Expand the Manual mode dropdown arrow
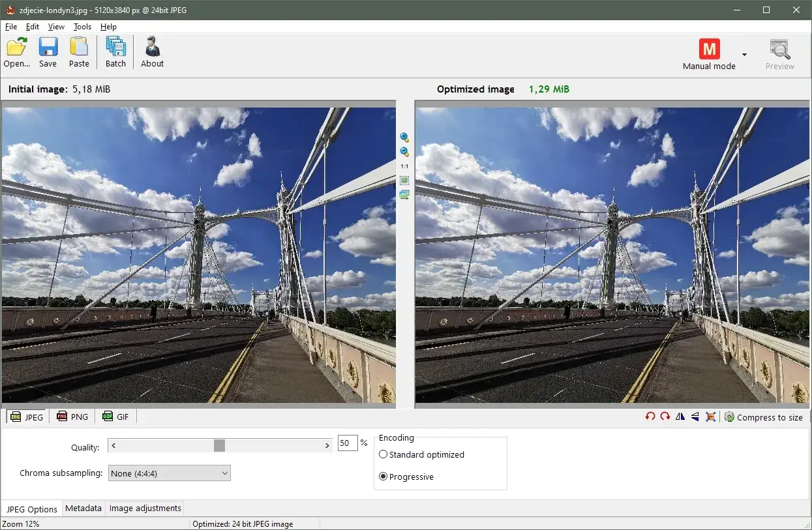812x530 pixels. pos(744,55)
